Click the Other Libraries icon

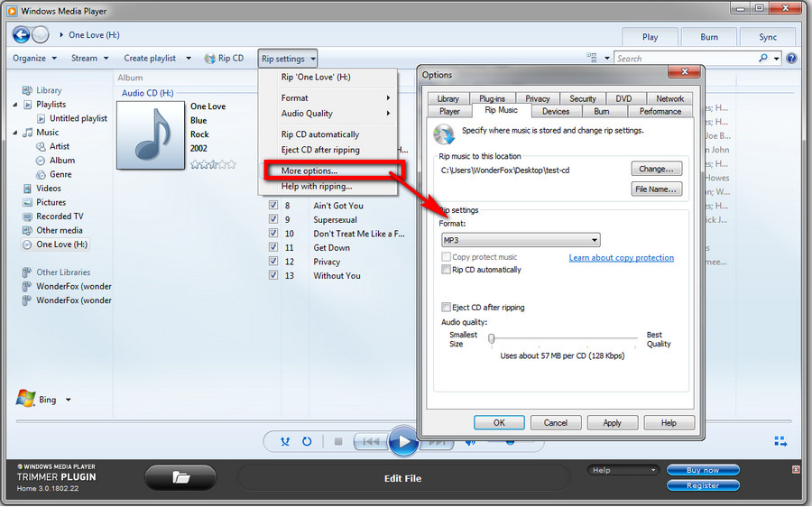pyautogui.click(x=27, y=272)
